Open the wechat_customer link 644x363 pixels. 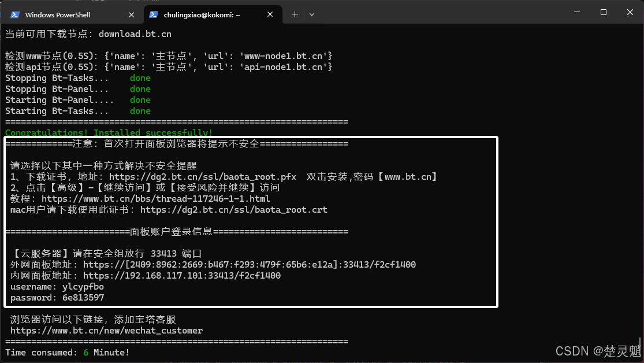106,331
